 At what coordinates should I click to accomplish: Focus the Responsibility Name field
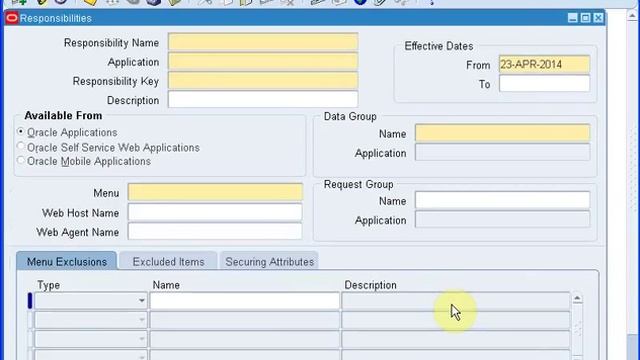coord(263,42)
